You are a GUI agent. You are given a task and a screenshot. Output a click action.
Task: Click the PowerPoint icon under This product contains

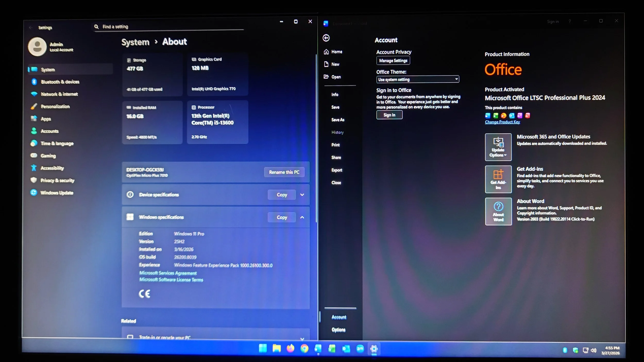point(504,116)
